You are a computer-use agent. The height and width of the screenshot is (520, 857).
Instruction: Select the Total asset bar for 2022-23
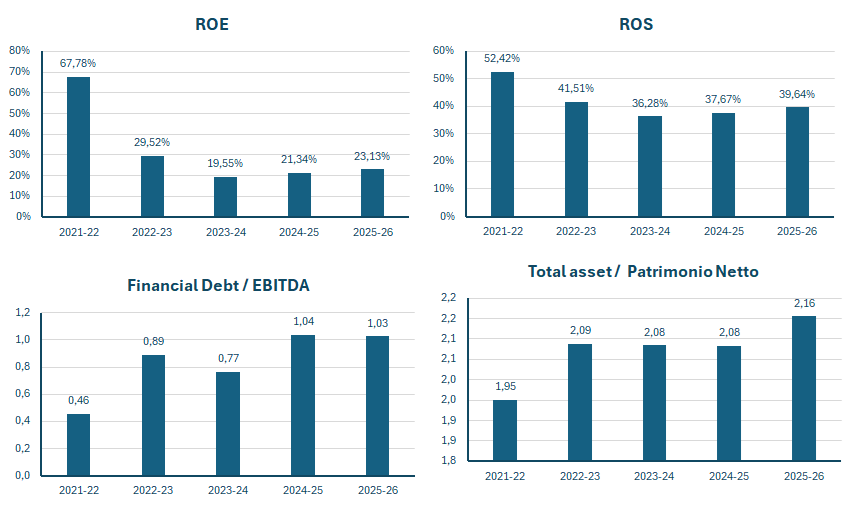point(580,402)
